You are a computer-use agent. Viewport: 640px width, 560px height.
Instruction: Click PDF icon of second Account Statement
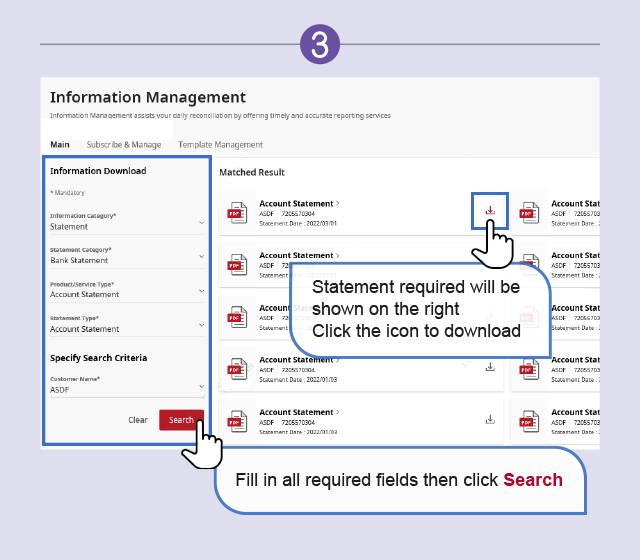[x=237, y=265]
